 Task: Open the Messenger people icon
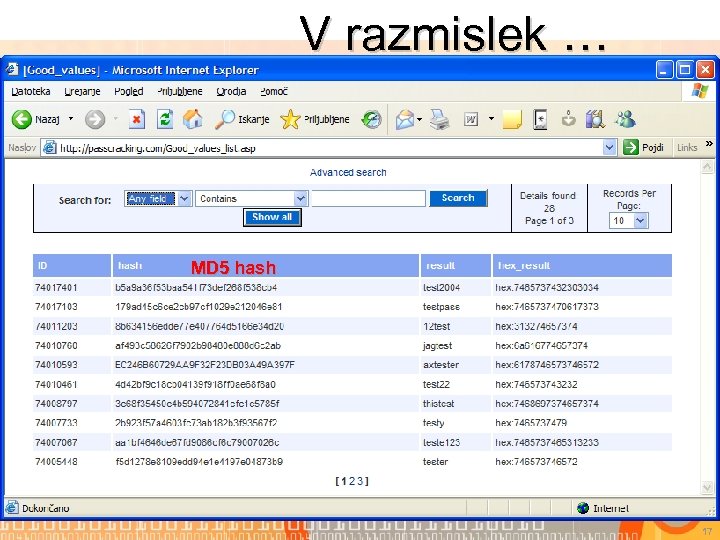click(x=625, y=119)
